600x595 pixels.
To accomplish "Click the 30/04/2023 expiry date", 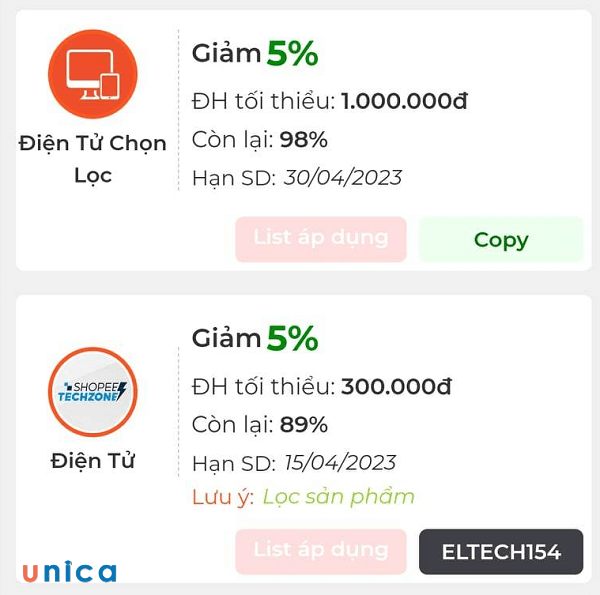I will point(342,178).
